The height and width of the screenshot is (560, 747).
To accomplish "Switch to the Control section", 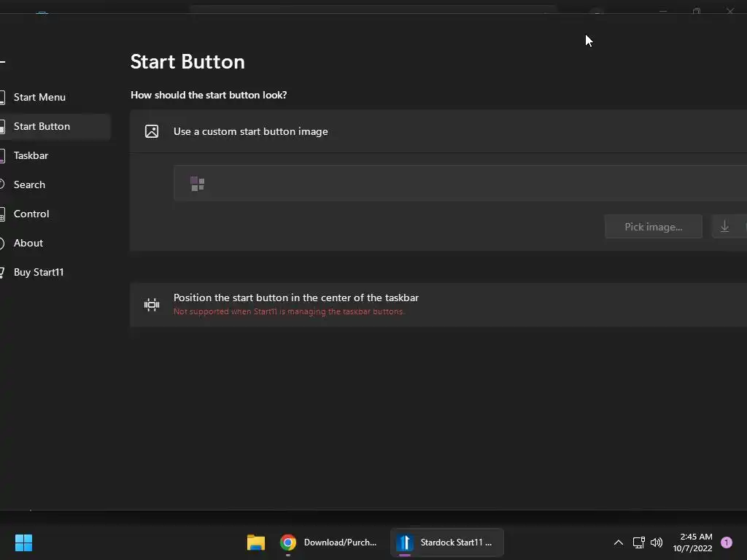I will 31,214.
